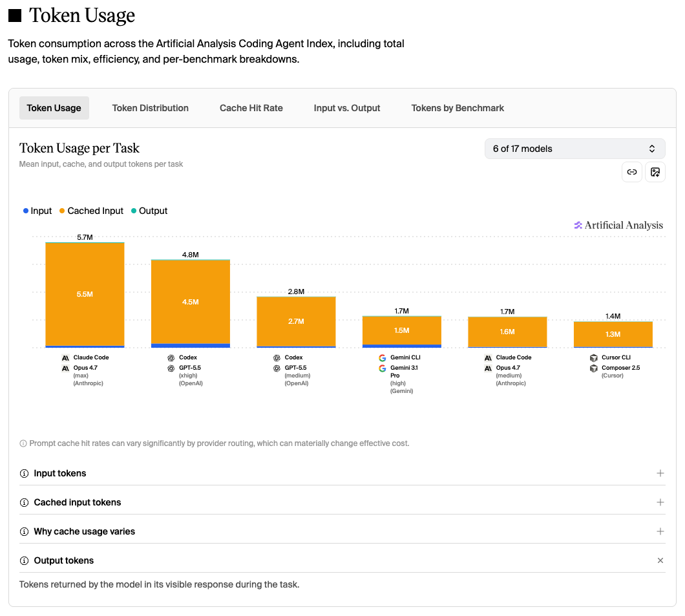This screenshot has height=616, width=685.
Task: Click the 'Token Usage per Task' heading
Action: click(x=79, y=148)
